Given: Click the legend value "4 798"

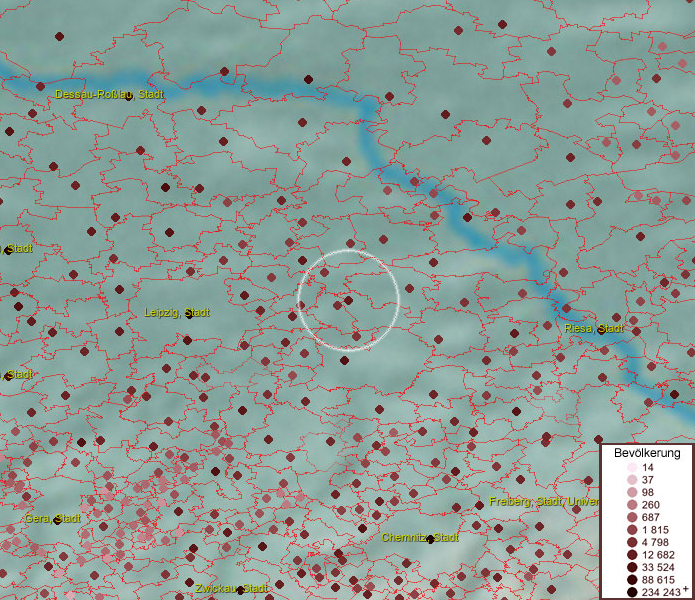Looking at the screenshot, I should click(655, 542).
